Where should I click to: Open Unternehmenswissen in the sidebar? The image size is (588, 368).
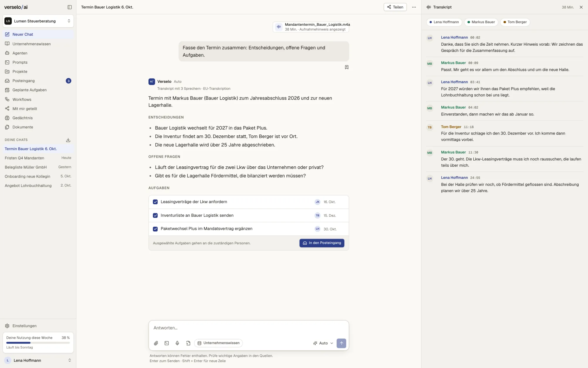[38, 44]
